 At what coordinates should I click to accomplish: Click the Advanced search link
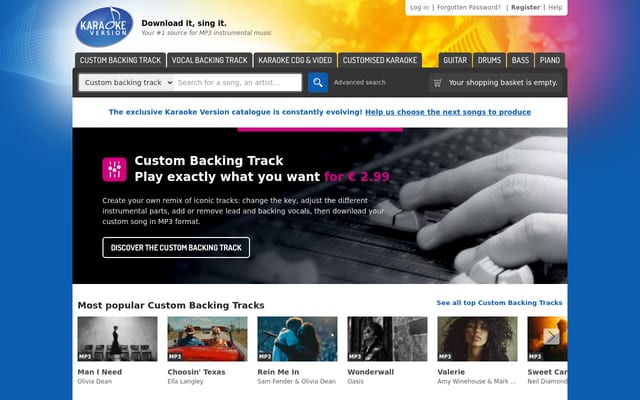360,82
